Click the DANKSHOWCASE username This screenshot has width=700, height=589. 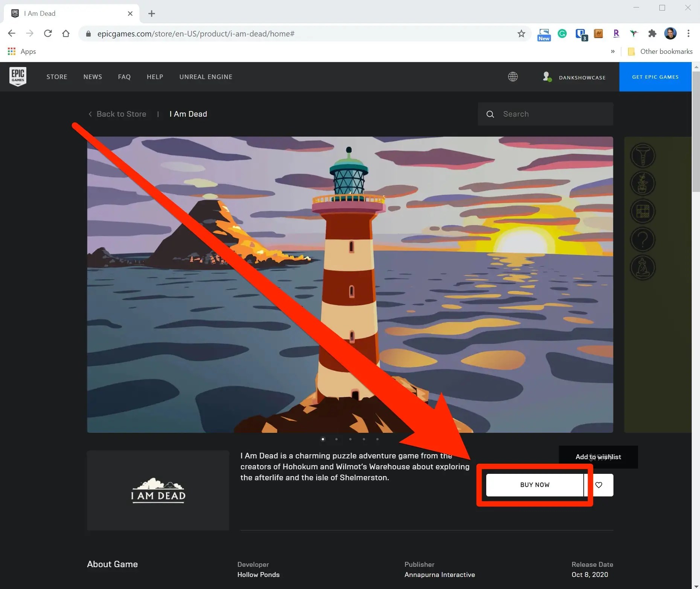tap(582, 78)
